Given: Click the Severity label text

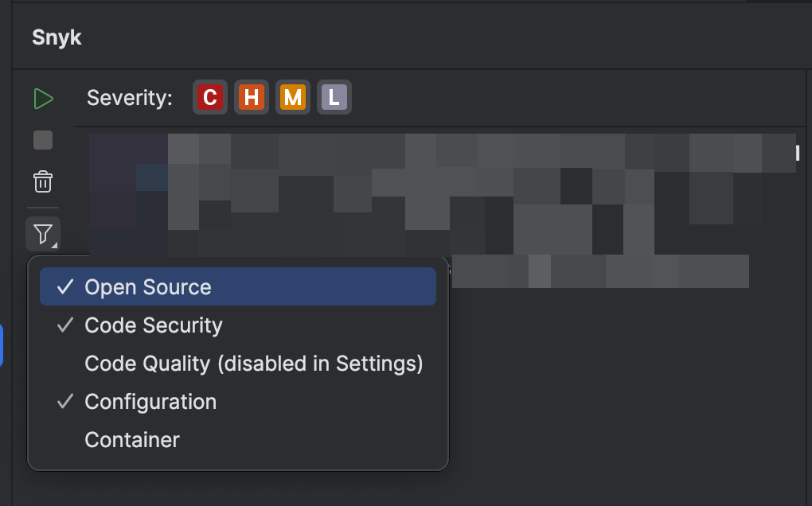Looking at the screenshot, I should click(x=129, y=98).
